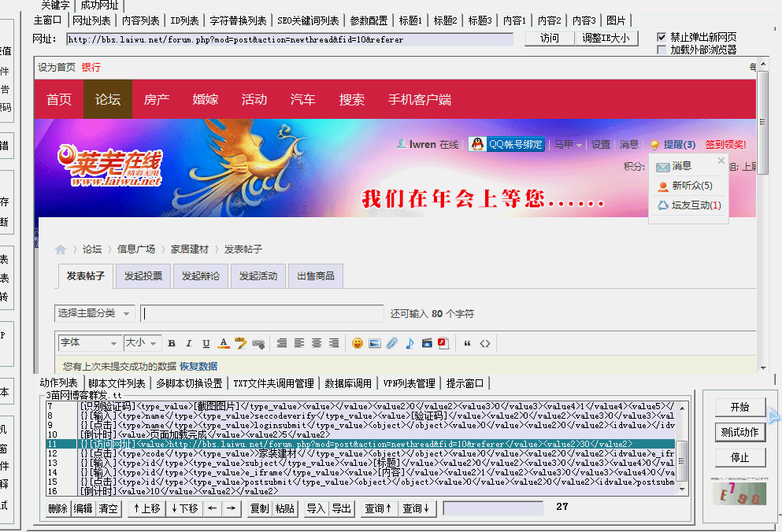Screen dimensions: 782x532
Task: Insert a hyperlink using the link icon
Action: [258, 344]
